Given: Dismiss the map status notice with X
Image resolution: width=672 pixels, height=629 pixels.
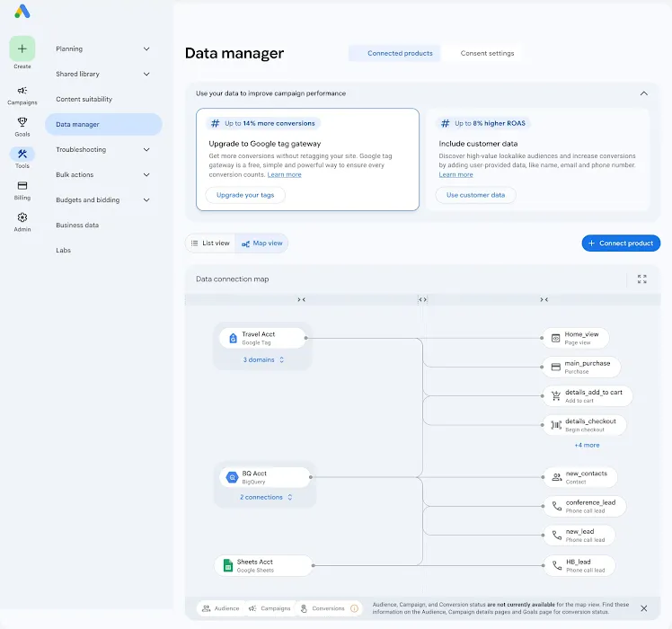Looking at the screenshot, I should coord(644,608).
